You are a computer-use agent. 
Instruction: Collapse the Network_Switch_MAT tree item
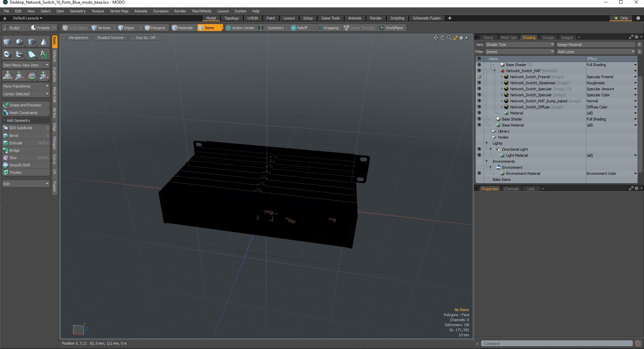pos(494,71)
